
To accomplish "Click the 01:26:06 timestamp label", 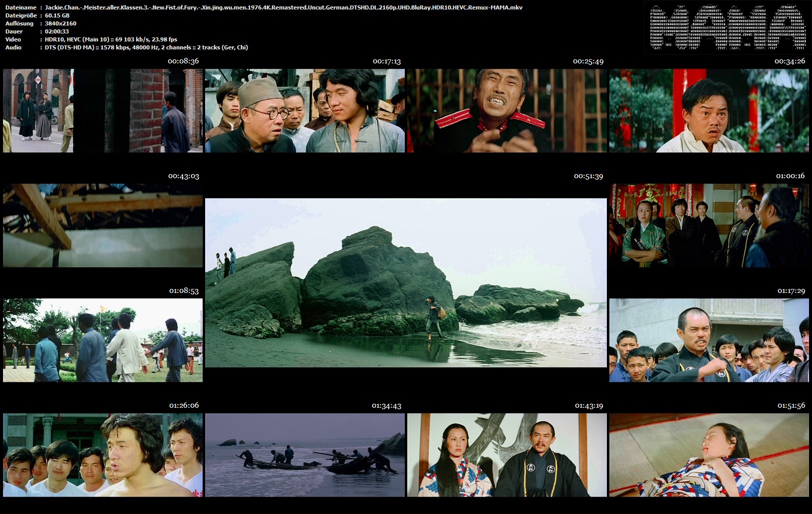I will click(x=184, y=406).
